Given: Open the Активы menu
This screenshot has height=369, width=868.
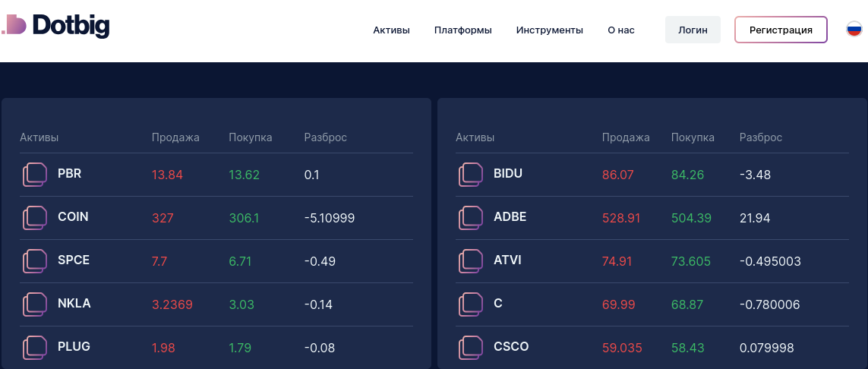Looking at the screenshot, I should (x=391, y=30).
